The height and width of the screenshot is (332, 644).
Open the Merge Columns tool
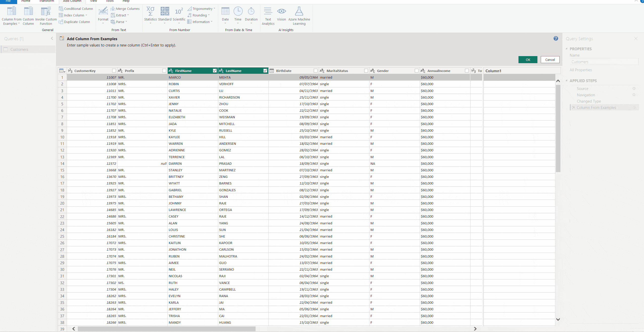127,9
